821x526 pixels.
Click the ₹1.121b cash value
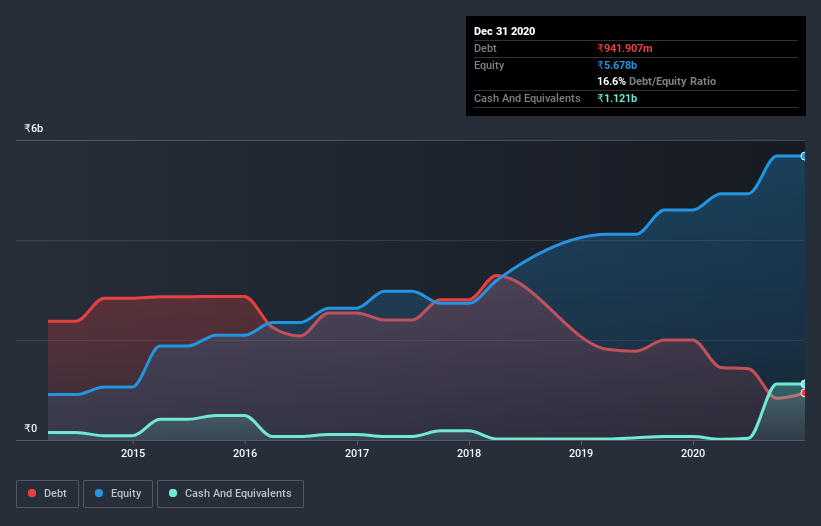(x=617, y=98)
